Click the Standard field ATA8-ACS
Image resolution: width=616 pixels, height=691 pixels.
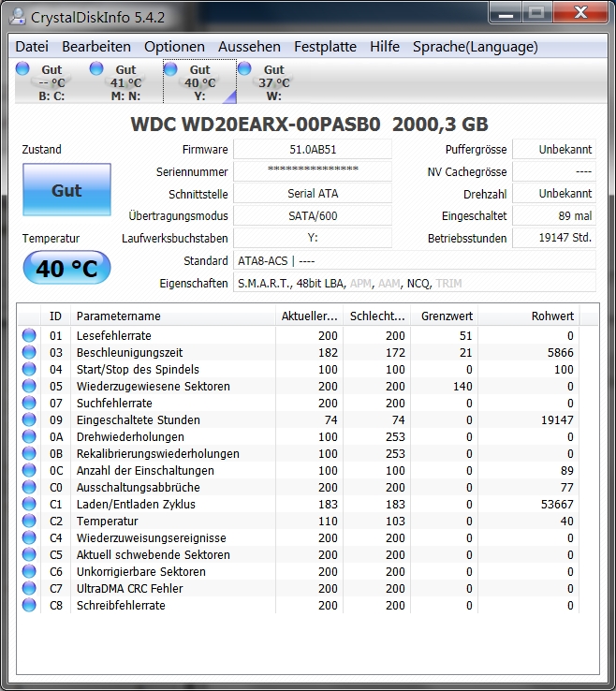[x=414, y=260]
